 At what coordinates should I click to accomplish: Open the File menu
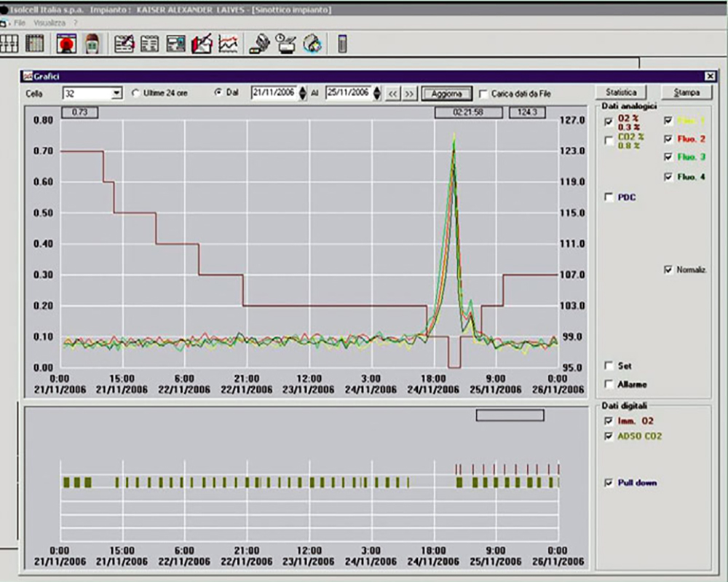[20, 23]
